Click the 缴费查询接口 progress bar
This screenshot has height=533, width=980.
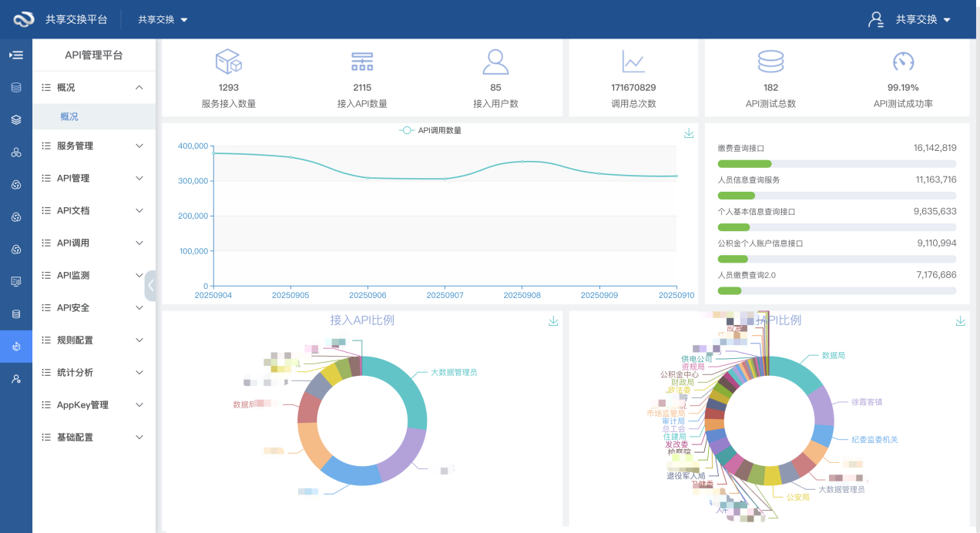[x=837, y=163]
